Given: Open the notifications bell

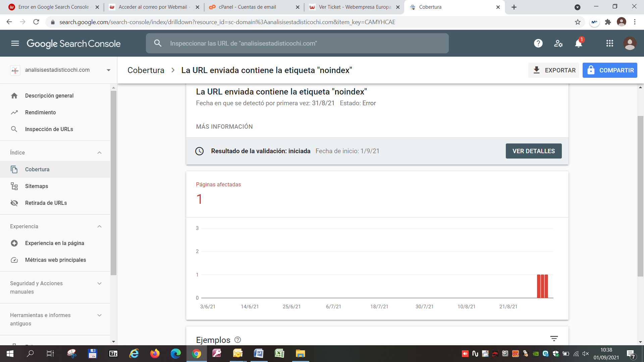Looking at the screenshot, I should click(579, 43).
